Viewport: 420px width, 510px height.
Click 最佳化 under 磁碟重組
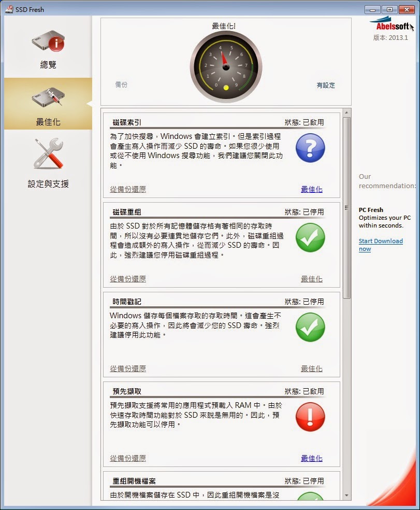click(x=311, y=279)
